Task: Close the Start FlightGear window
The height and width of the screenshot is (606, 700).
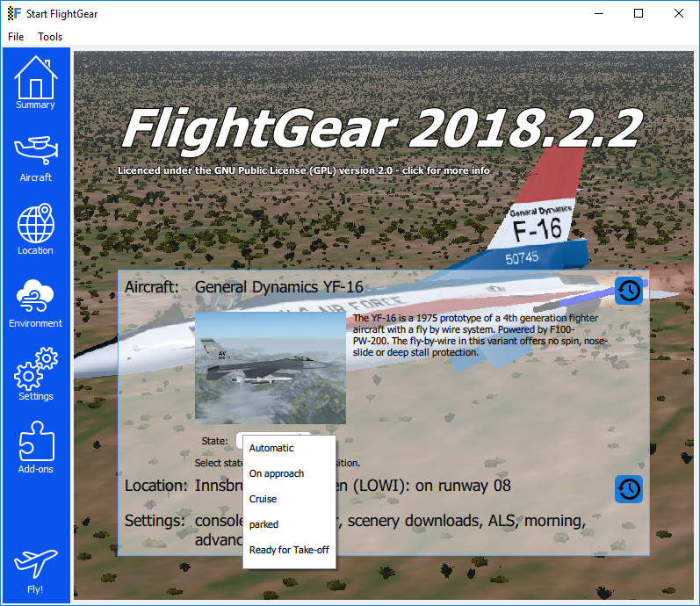Action: pyautogui.click(x=679, y=13)
